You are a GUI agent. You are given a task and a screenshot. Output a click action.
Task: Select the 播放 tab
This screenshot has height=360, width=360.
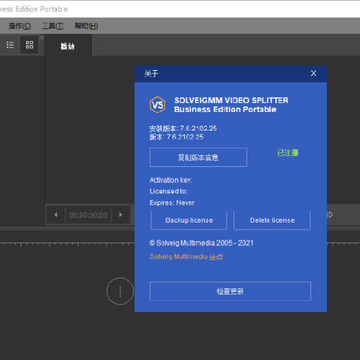[68, 46]
